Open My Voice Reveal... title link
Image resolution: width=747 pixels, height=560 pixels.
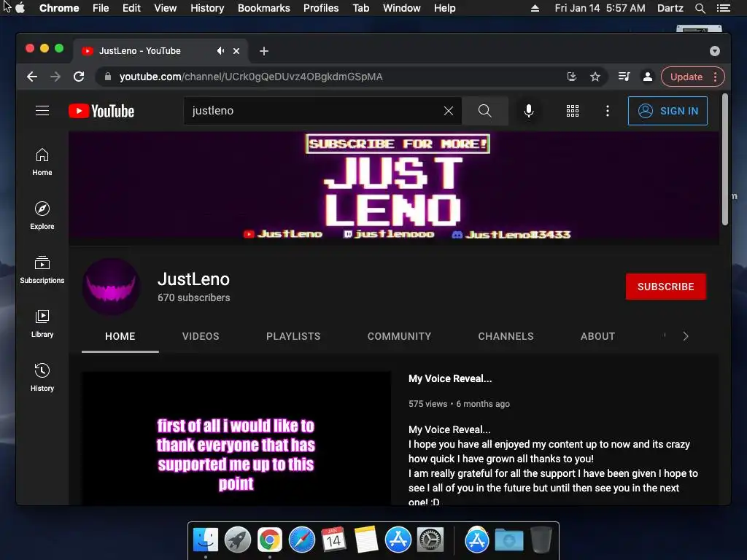point(449,378)
